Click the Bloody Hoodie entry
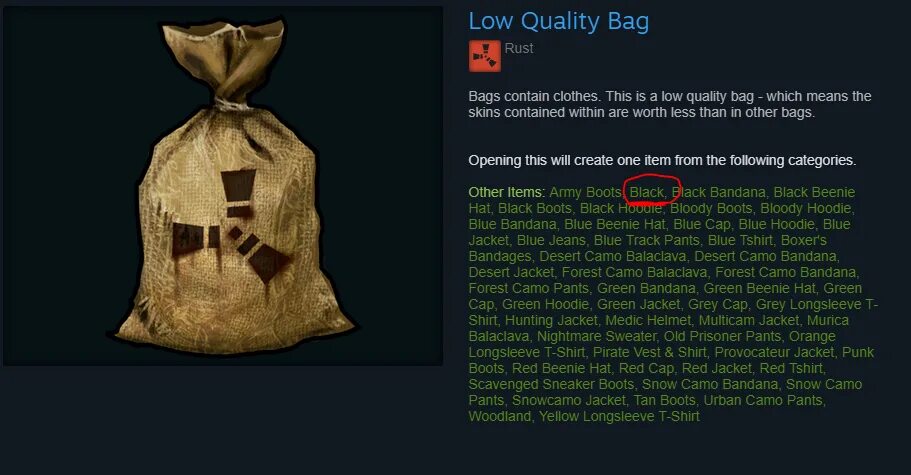The width and height of the screenshot is (911, 475). pyautogui.click(x=806, y=208)
